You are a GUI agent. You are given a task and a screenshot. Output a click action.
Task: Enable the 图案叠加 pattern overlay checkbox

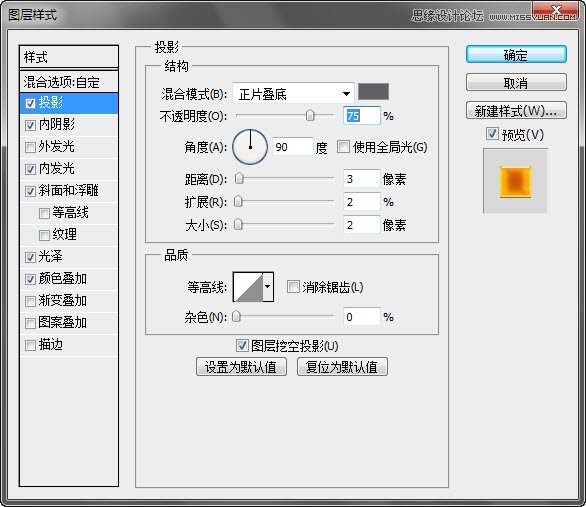coord(30,323)
